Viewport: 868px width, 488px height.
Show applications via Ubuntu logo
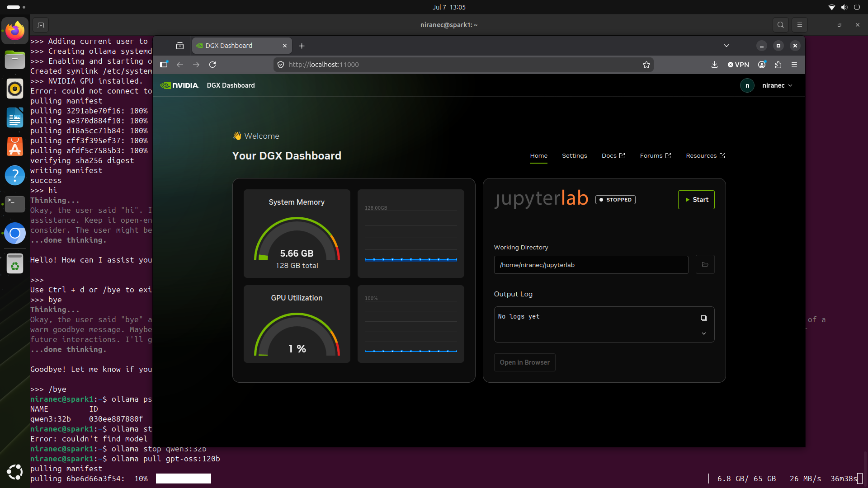coord(15,472)
